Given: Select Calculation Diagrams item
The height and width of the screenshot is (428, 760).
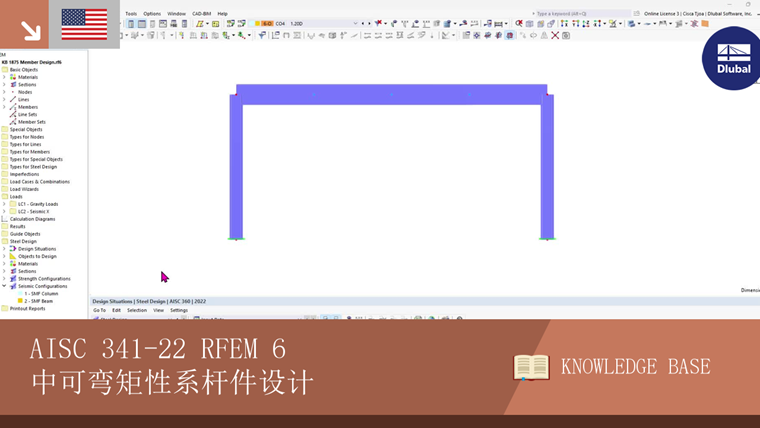Looking at the screenshot, I should pyautogui.click(x=32, y=219).
